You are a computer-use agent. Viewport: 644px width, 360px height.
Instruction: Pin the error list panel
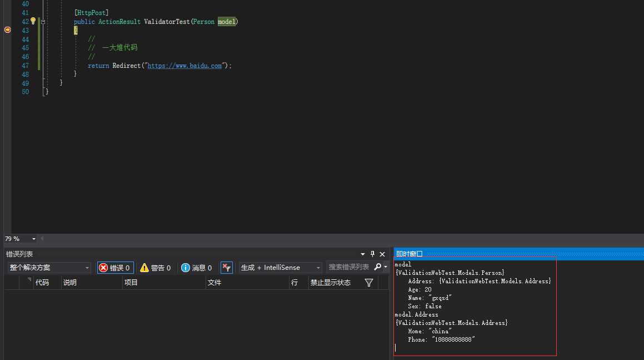click(372, 254)
